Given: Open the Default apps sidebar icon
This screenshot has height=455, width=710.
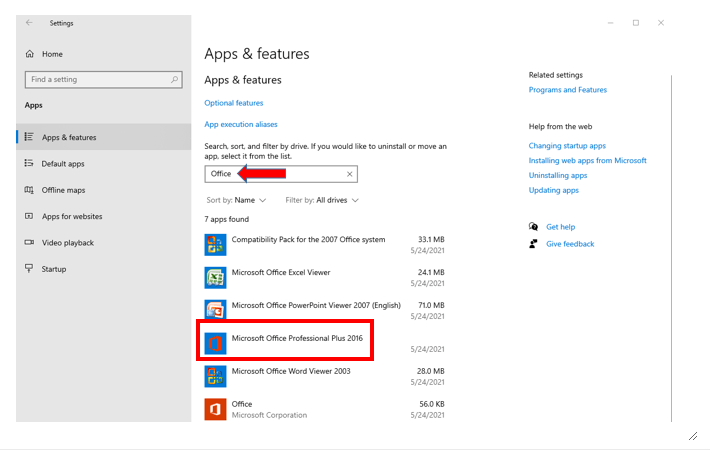Looking at the screenshot, I should tap(29, 163).
